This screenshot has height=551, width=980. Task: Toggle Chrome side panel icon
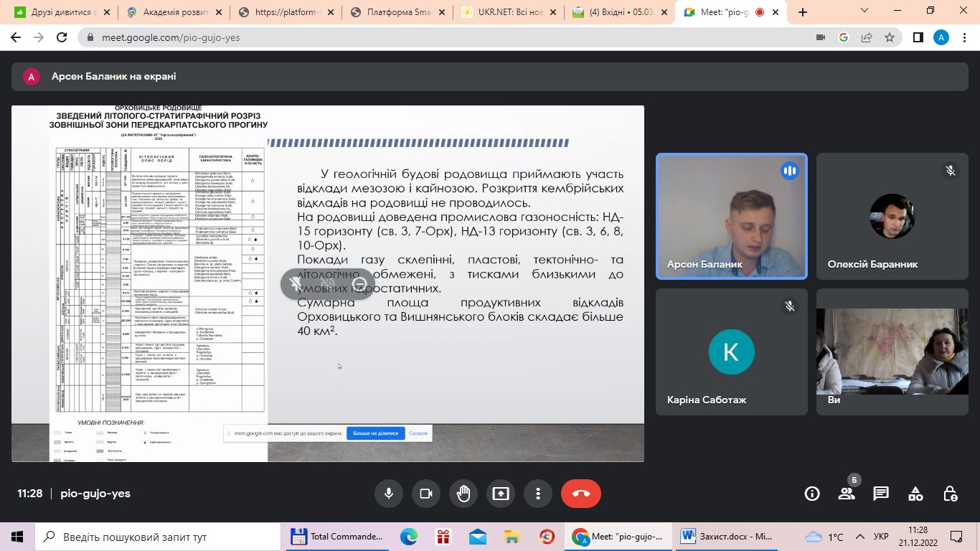[x=918, y=38]
